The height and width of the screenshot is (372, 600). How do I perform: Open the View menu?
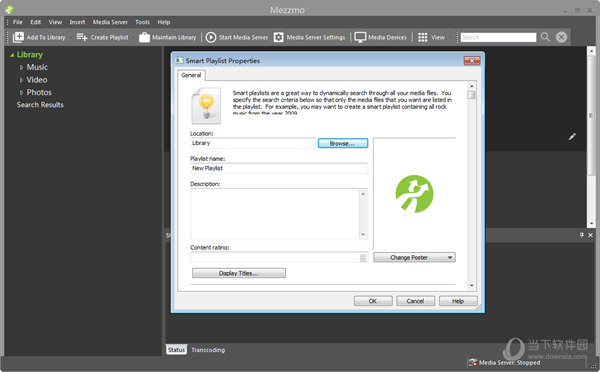pyautogui.click(x=55, y=22)
